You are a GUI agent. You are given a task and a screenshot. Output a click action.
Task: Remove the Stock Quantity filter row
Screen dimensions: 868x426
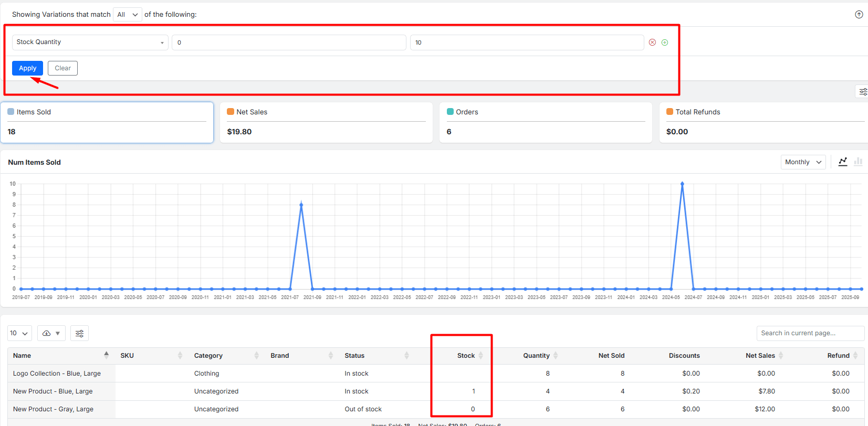coord(652,42)
